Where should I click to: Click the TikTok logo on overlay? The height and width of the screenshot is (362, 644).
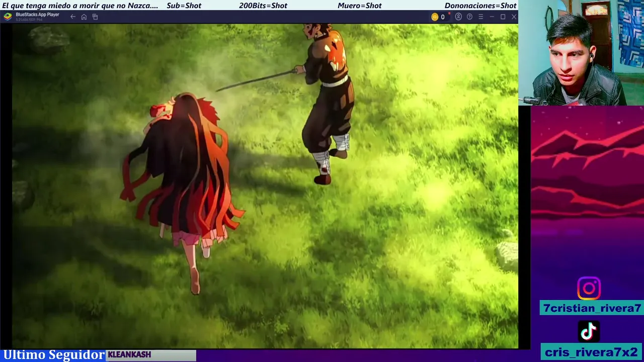[589, 331]
